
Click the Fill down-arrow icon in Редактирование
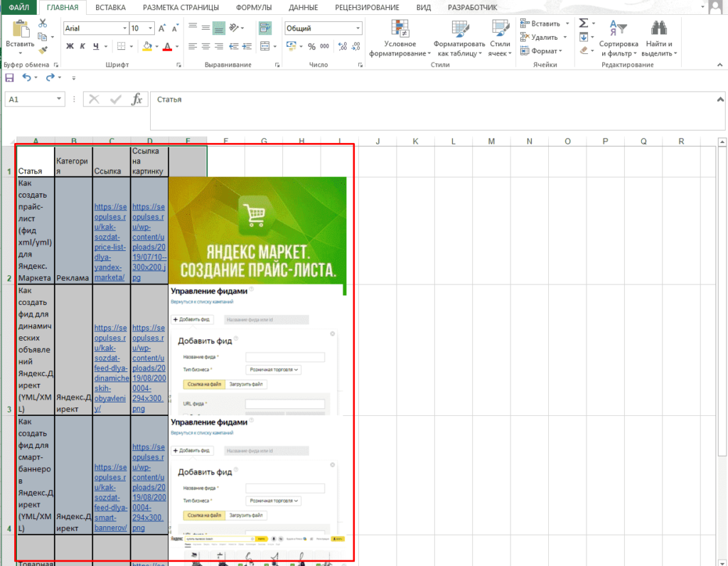[x=584, y=37]
